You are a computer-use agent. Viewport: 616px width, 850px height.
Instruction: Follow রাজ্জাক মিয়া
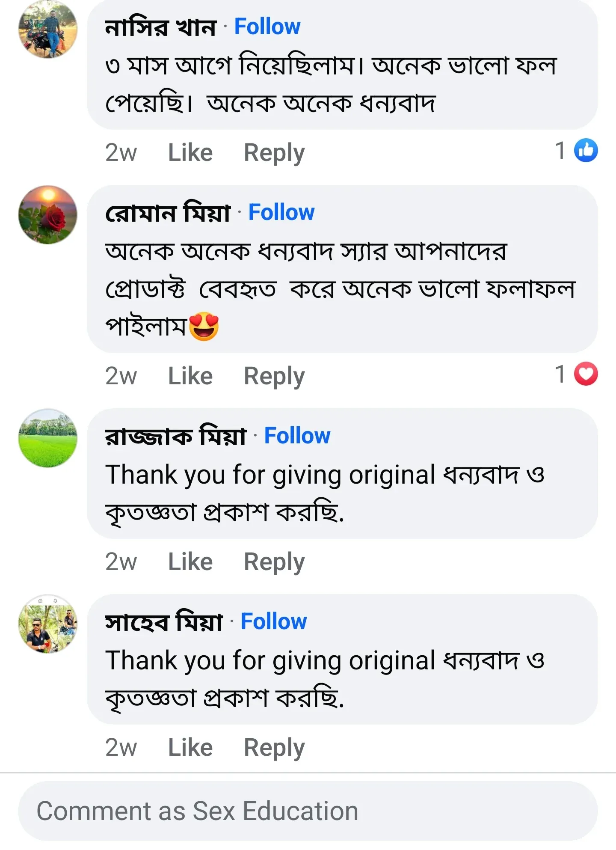click(x=298, y=436)
